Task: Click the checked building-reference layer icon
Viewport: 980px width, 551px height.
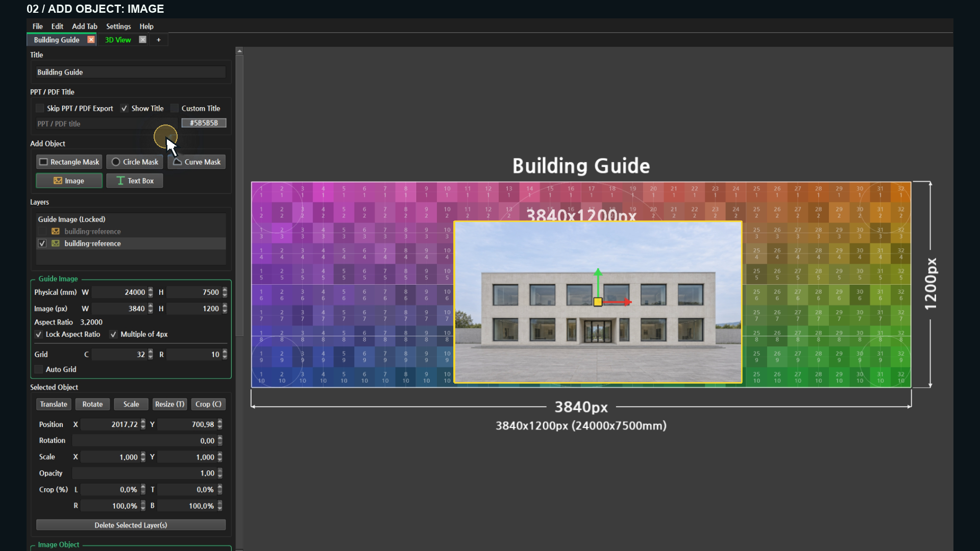Action: point(55,243)
